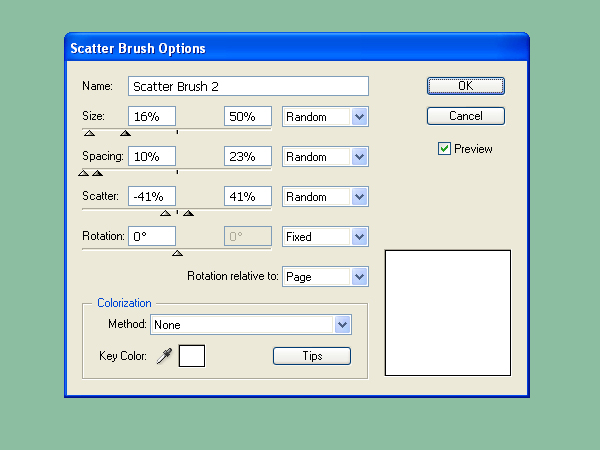Image resolution: width=600 pixels, height=450 pixels.
Task: Click the Scatter maximum slider handle
Action: (188, 213)
